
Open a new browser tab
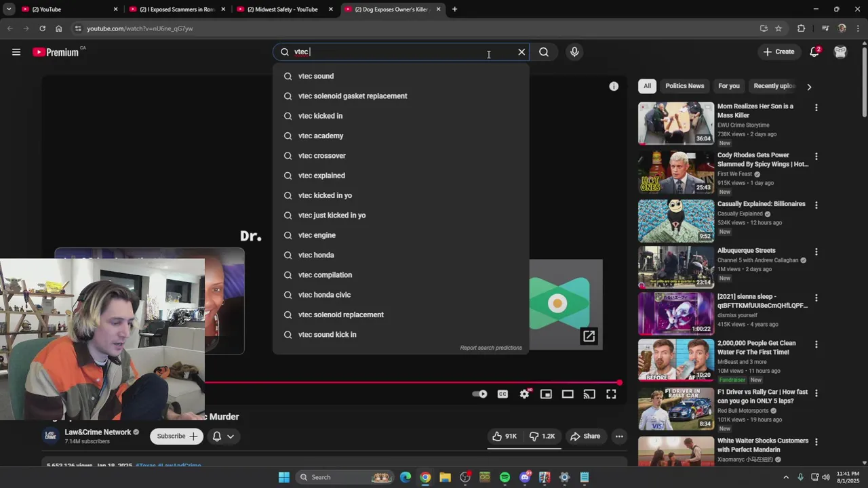click(x=454, y=9)
